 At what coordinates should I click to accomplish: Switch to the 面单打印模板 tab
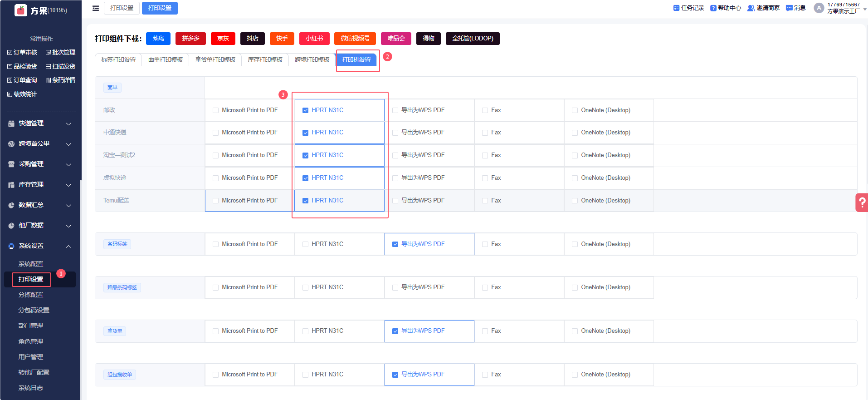tap(166, 60)
